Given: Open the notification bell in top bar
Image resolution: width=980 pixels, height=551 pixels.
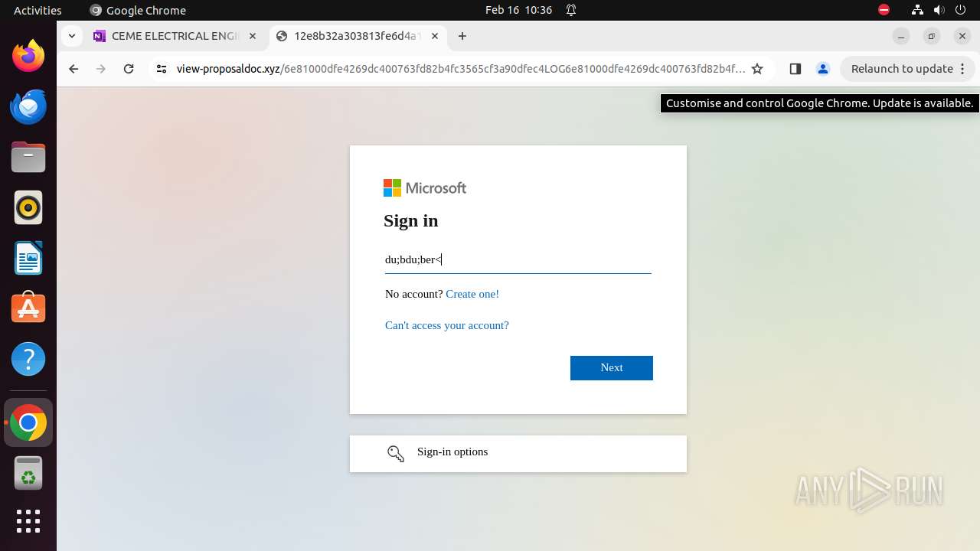Looking at the screenshot, I should (x=571, y=10).
